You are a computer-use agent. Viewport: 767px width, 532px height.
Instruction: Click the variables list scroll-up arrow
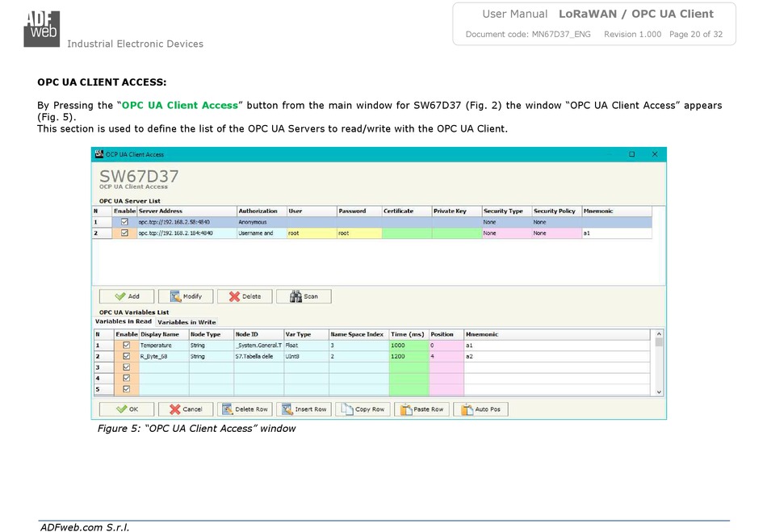[659, 333]
